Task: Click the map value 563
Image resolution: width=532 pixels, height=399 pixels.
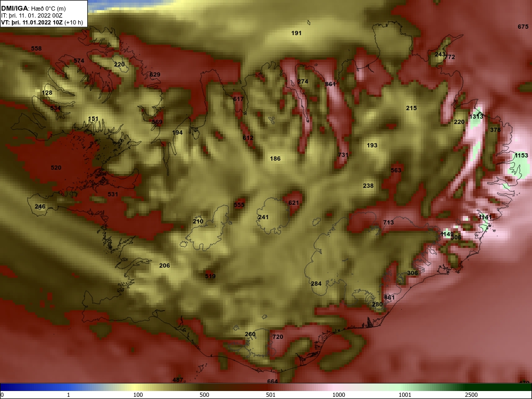Action: [396, 170]
